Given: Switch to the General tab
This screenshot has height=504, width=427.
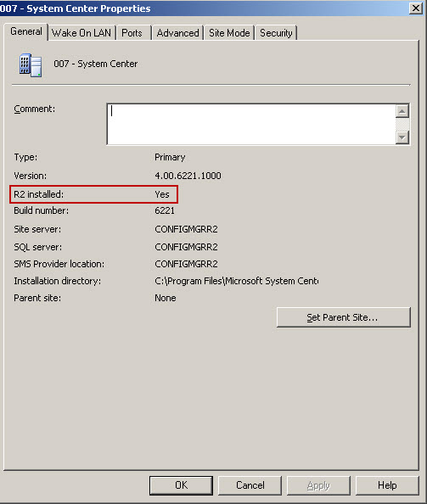Looking at the screenshot, I should (x=26, y=32).
